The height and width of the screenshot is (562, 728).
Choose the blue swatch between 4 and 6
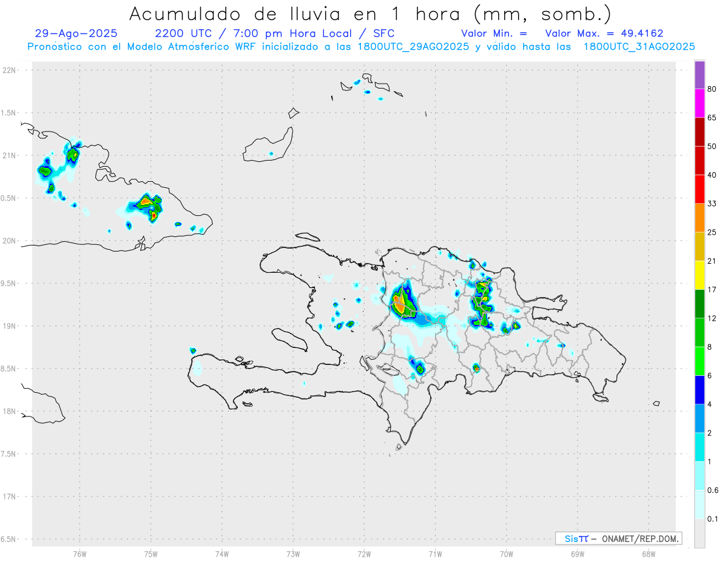click(699, 390)
